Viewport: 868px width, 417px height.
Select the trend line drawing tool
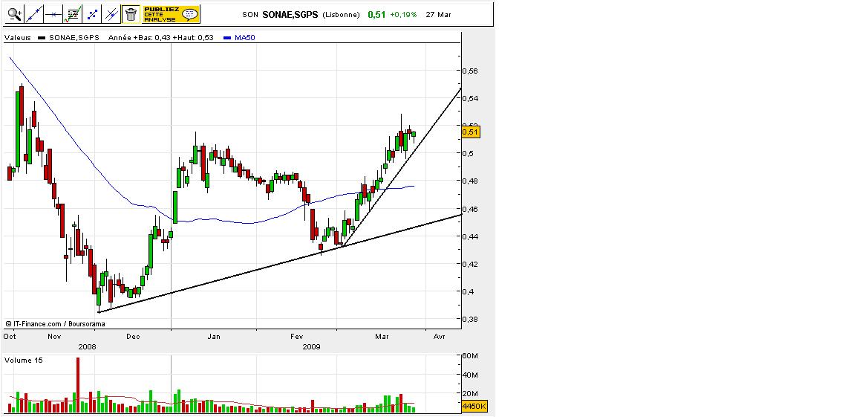point(34,14)
